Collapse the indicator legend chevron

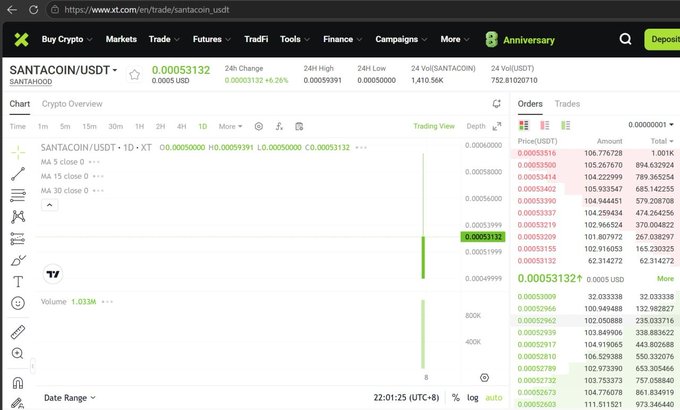[49, 205]
